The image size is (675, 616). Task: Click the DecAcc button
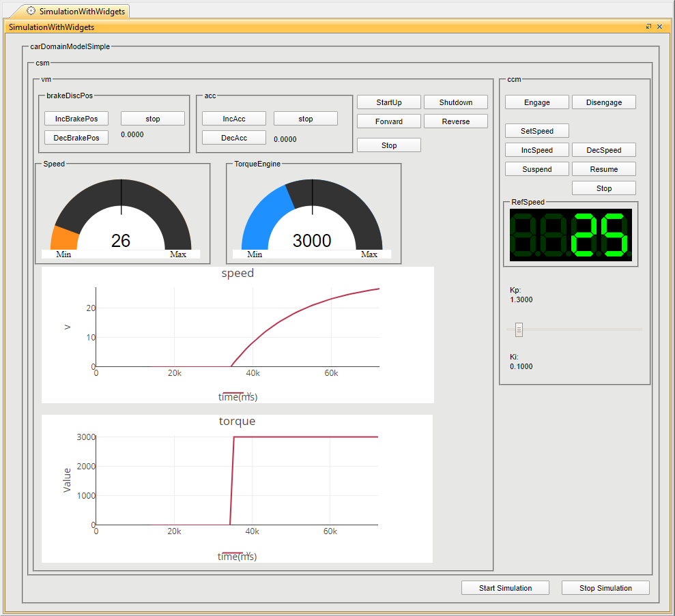click(x=234, y=138)
